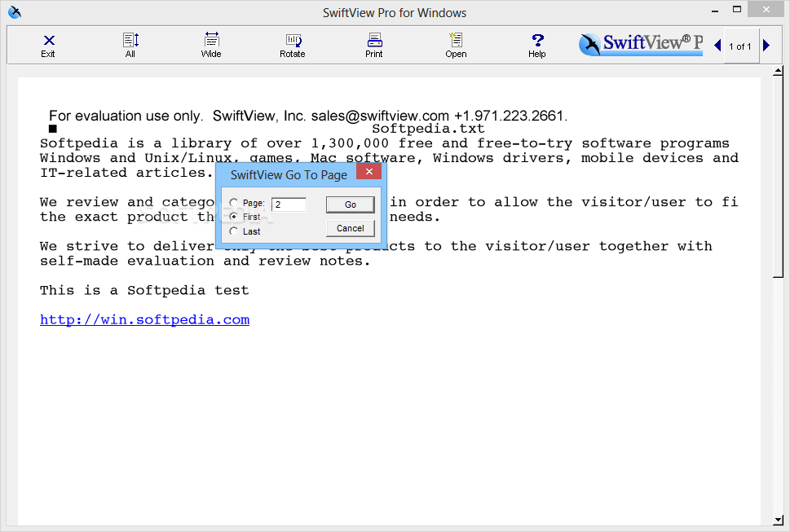Click the 'Softpedia.txt' heading text

(428, 129)
